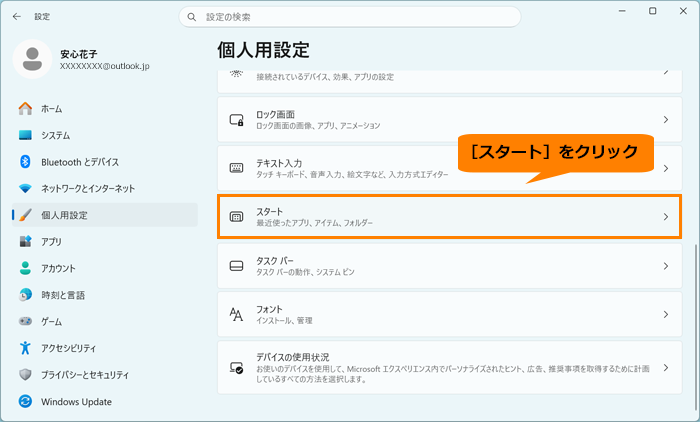Screen dimensions: 700x422
Task: Click the システム monitor icon
Action: click(x=25, y=135)
